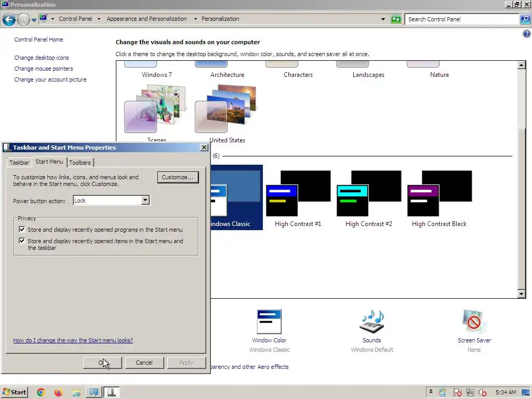The height and width of the screenshot is (399, 532).
Task: Open recent pages dropdown arrow
Action: [x=34, y=20]
